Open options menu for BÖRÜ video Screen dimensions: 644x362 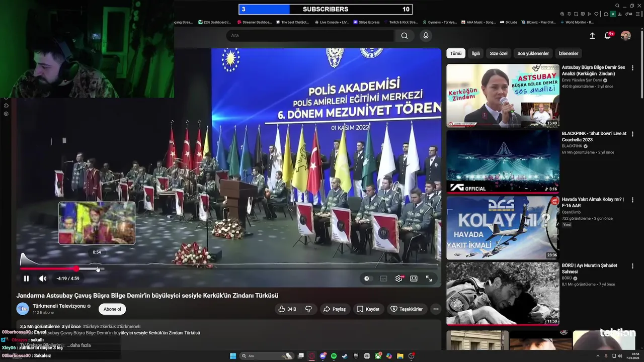coord(632,265)
